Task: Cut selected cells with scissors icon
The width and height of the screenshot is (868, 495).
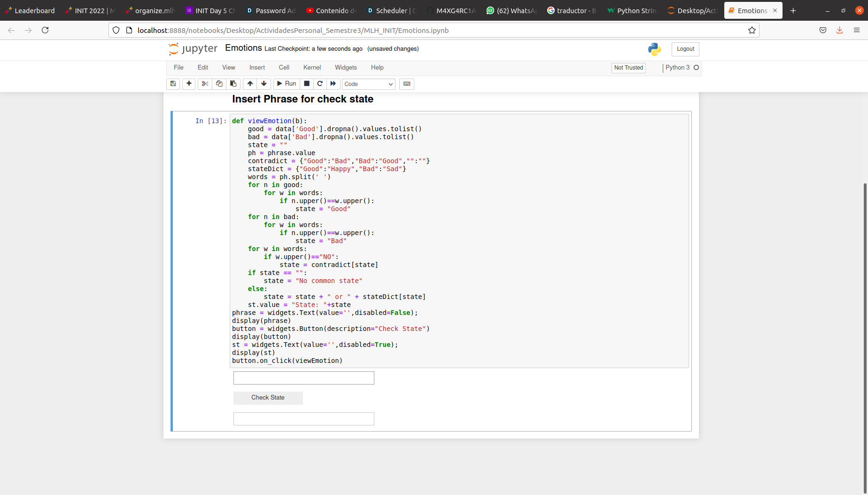Action: click(x=205, y=84)
